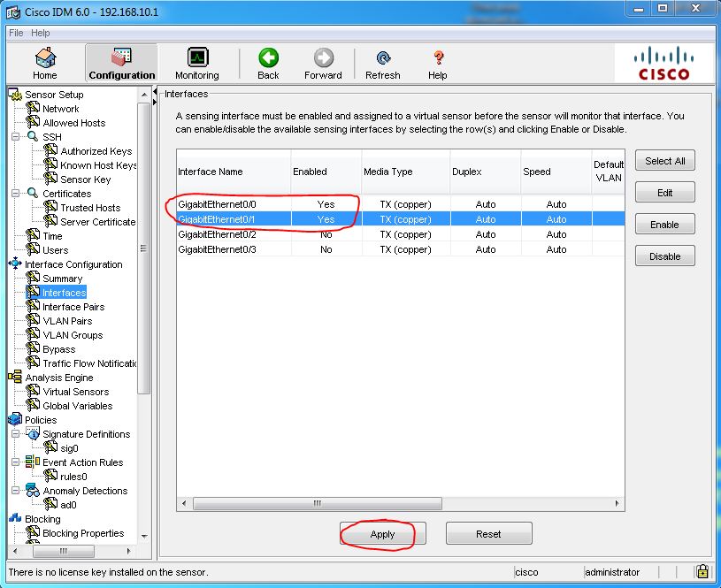The width and height of the screenshot is (721, 588).
Task: Open the Monitoring toolbar icon
Action: point(198,57)
